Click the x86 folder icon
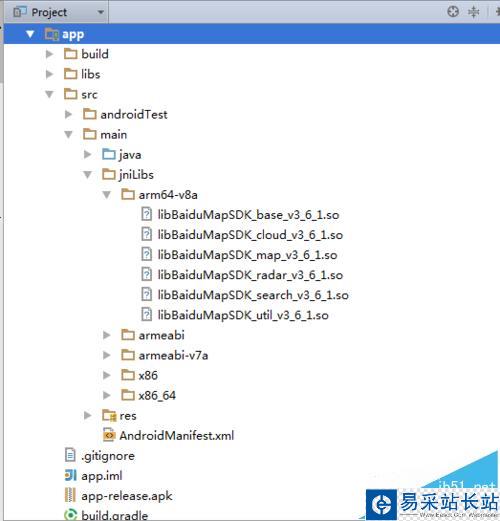Screen dimensions: 500x521 pyautogui.click(x=128, y=375)
